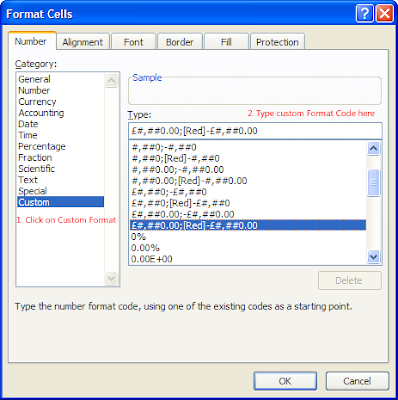Switch to the Alignment tab
Image resolution: width=398 pixels, height=400 pixels.
point(83,42)
